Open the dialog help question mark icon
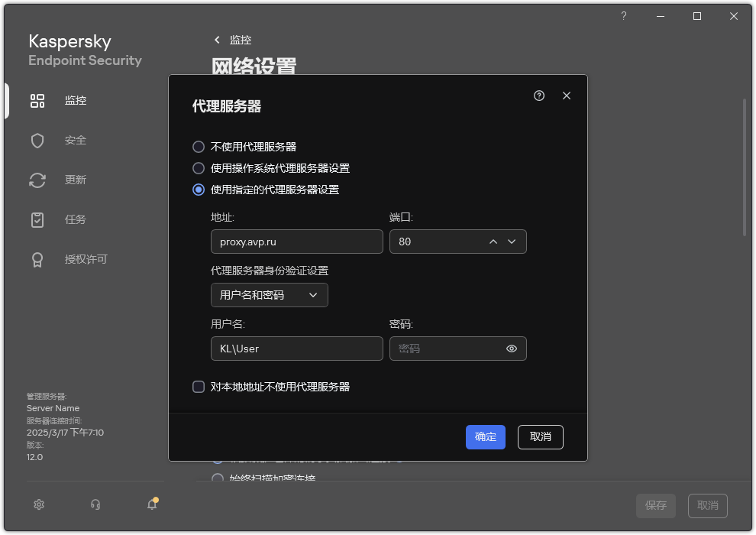The width and height of the screenshot is (756, 535). coord(538,96)
